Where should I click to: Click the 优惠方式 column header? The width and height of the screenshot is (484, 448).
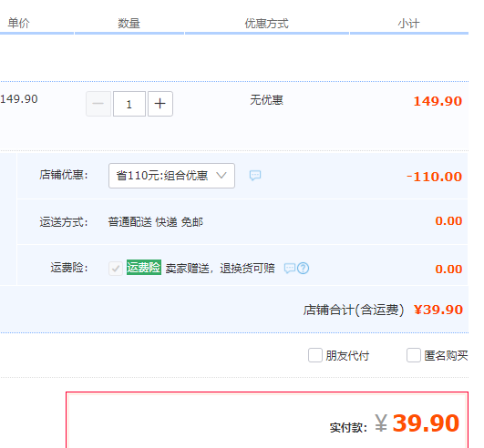point(267,24)
